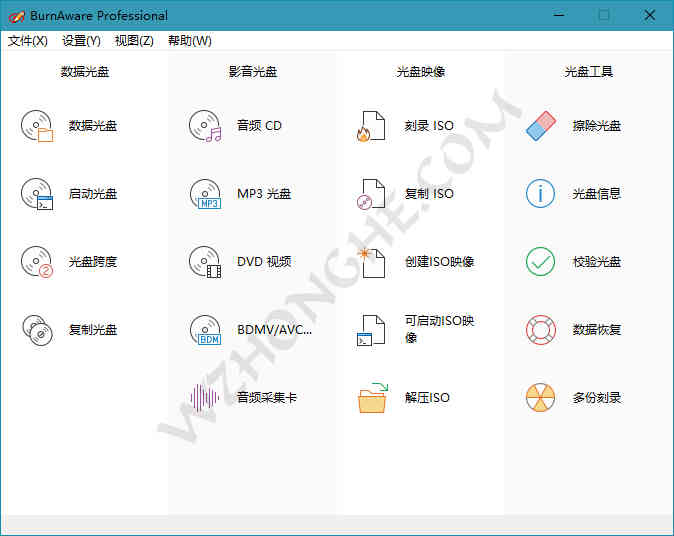Open the 文件(X) menu
Image resolution: width=674 pixels, height=536 pixels.
28,41
